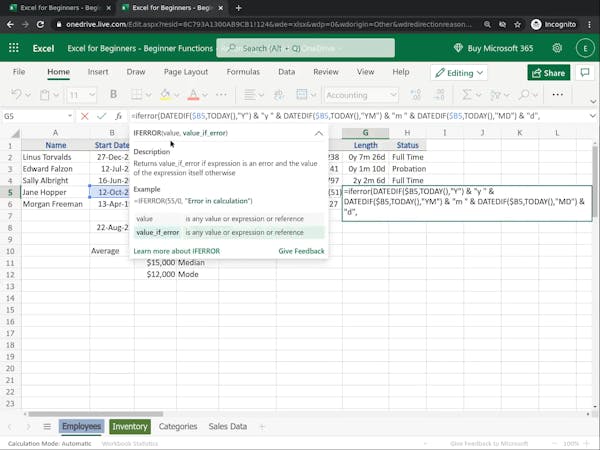Toggle Bold formatting
The width and height of the screenshot is (600, 450).
113,95
